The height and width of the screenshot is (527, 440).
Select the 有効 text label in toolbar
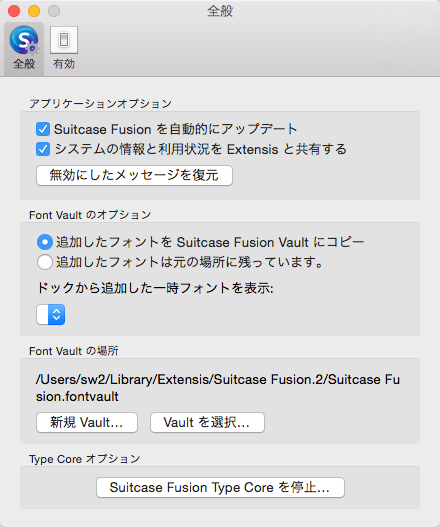(64, 64)
